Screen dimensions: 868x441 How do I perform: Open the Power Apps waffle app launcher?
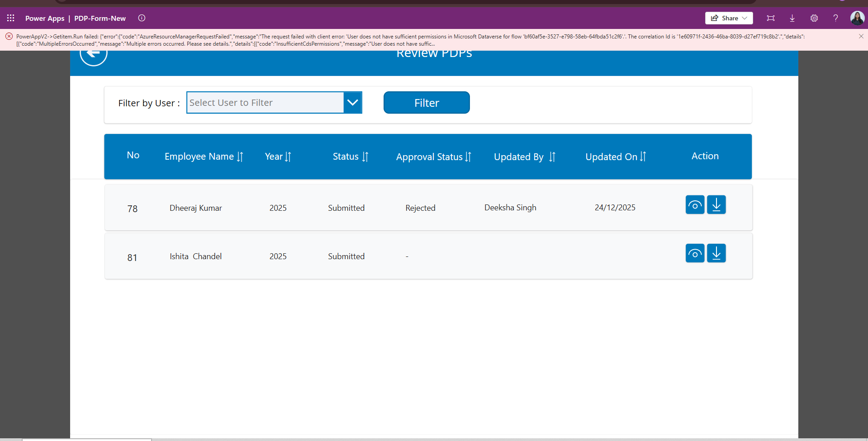tap(11, 18)
